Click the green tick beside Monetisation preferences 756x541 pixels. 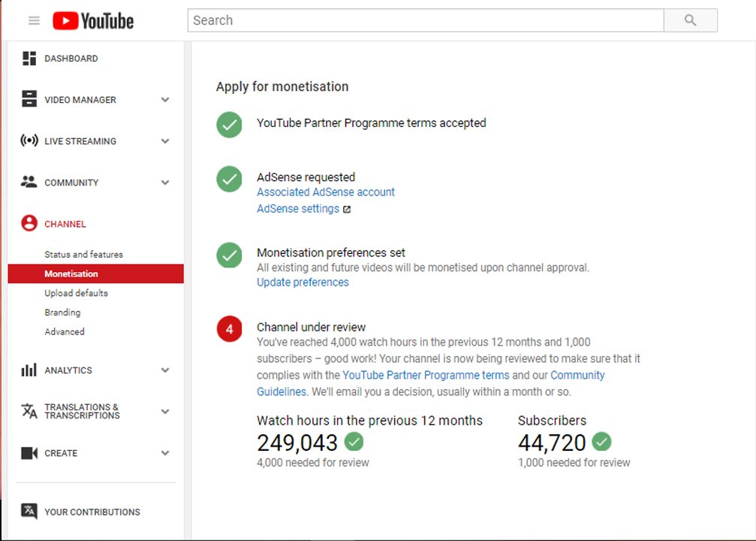tap(229, 255)
